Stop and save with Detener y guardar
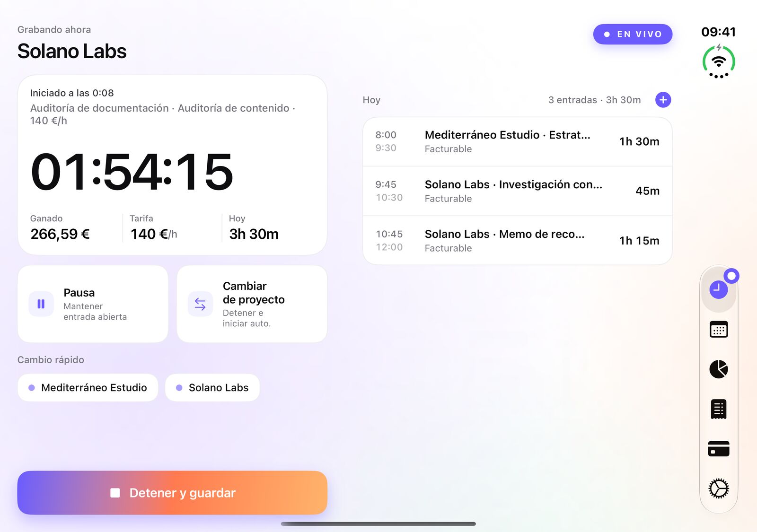 pyautogui.click(x=172, y=493)
